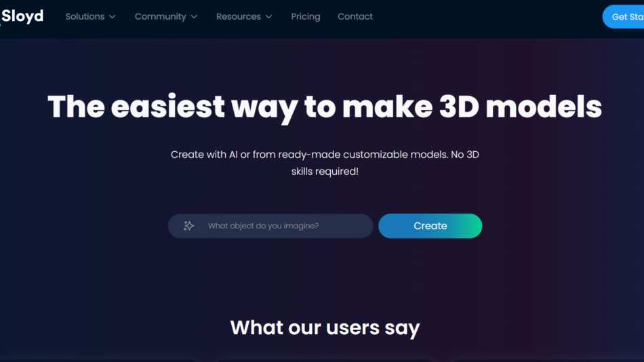Open the Community menu label
The height and width of the screenshot is (362, 644).
point(160,16)
